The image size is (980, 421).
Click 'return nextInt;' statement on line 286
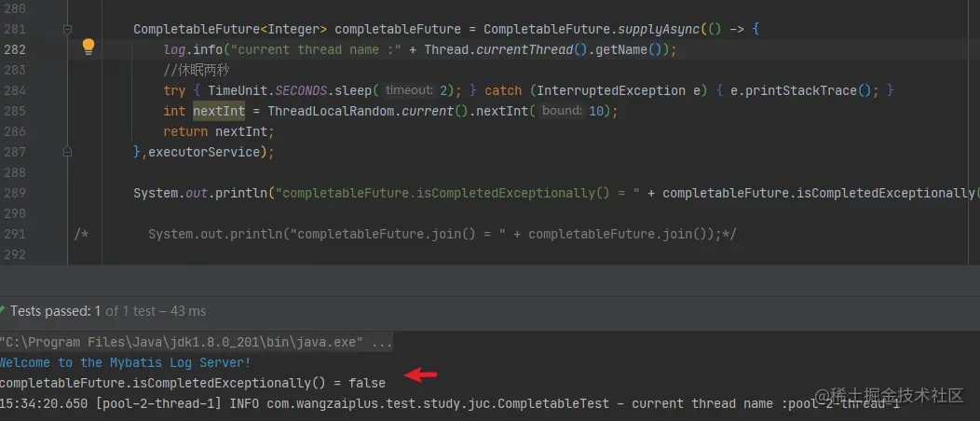click(219, 132)
